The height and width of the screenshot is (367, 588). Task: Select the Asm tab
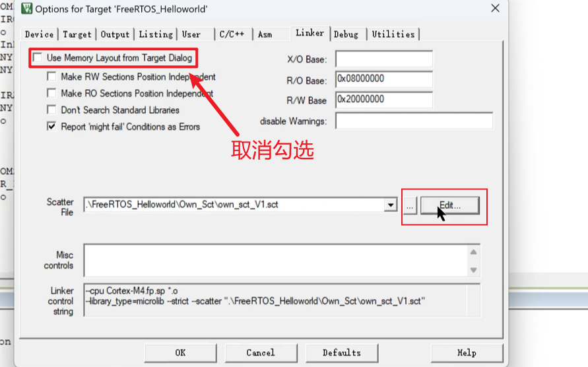pyautogui.click(x=271, y=34)
